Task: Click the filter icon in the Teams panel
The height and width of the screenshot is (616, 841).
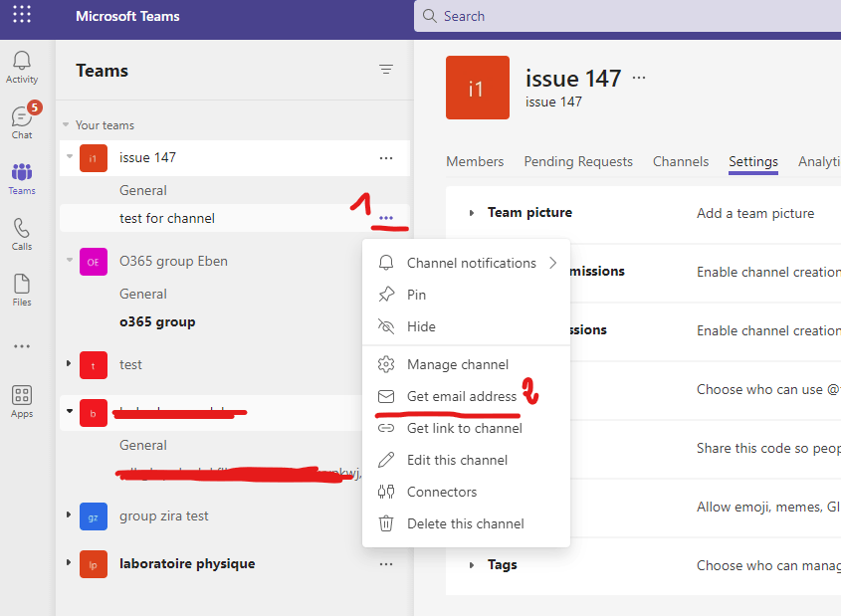Action: pos(385,70)
